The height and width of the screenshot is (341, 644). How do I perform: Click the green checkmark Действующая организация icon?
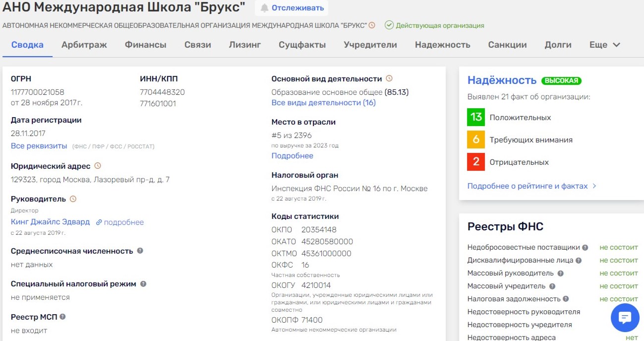(x=389, y=25)
